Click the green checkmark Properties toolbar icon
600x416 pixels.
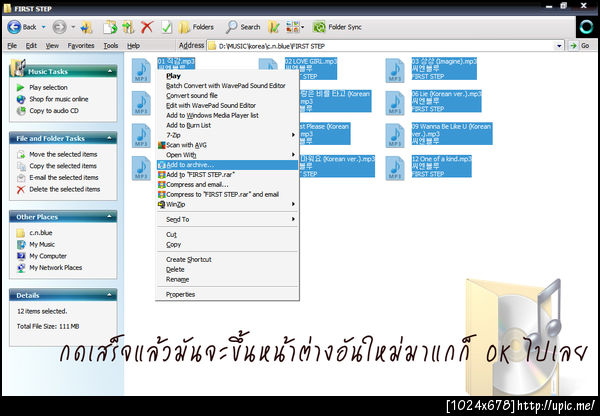[166, 27]
